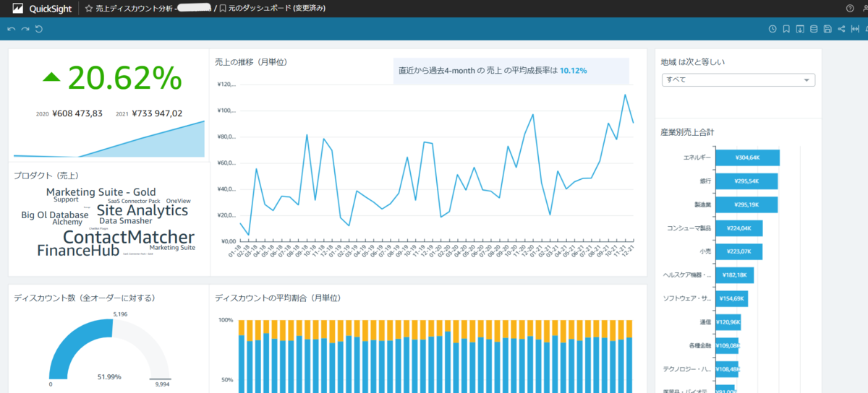The image size is (868, 393).
Task: Click the 51.99% gauge percentage
Action: tap(109, 377)
